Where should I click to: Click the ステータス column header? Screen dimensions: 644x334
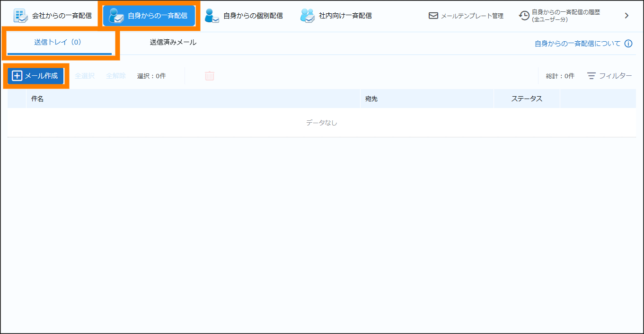[526, 99]
